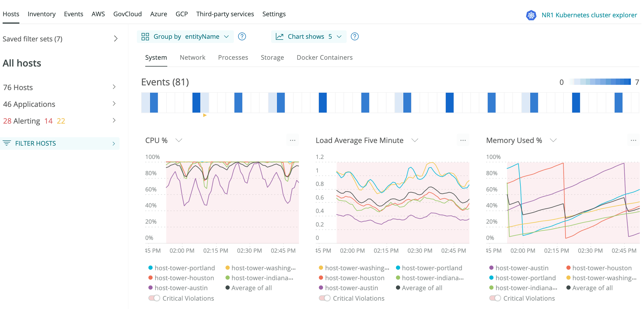Click the Kubernetes cluster explorer icon
This screenshot has height=309, width=644.
pos(531,15)
